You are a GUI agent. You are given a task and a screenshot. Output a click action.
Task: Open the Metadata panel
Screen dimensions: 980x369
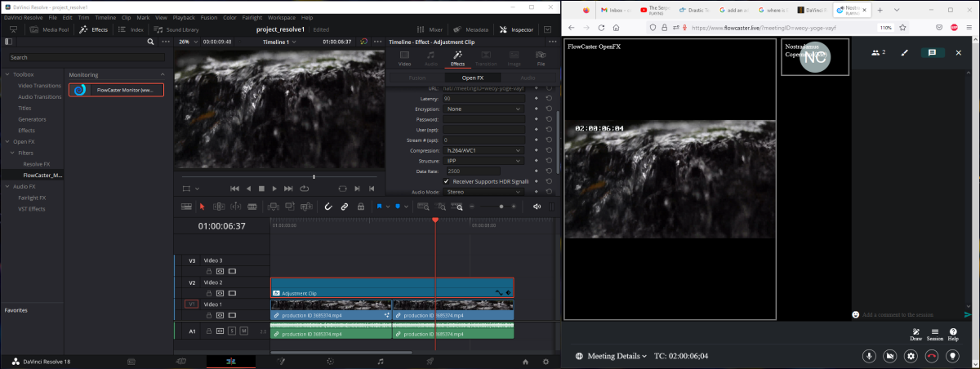click(470, 29)
